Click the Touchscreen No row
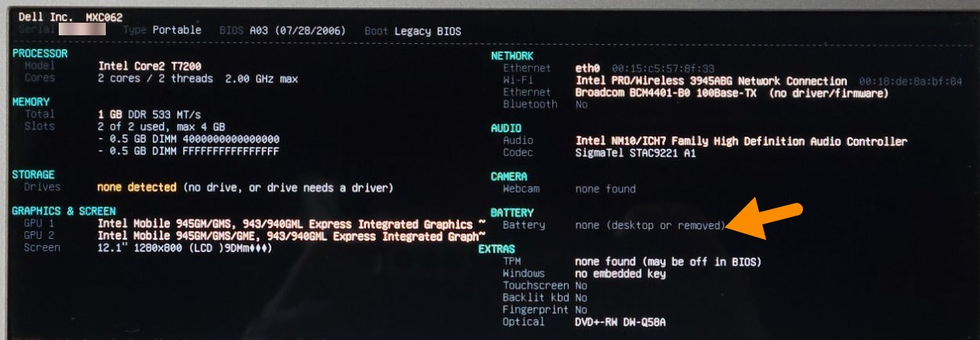This screenshot has height=340, width=980. (545, 286)
